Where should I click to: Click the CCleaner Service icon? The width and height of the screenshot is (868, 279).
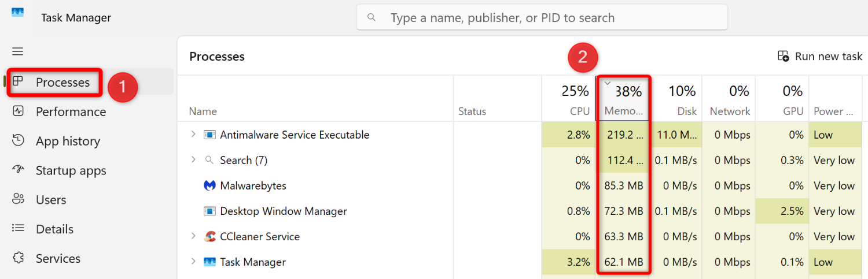pyautogui.click(x=209, y=236)
